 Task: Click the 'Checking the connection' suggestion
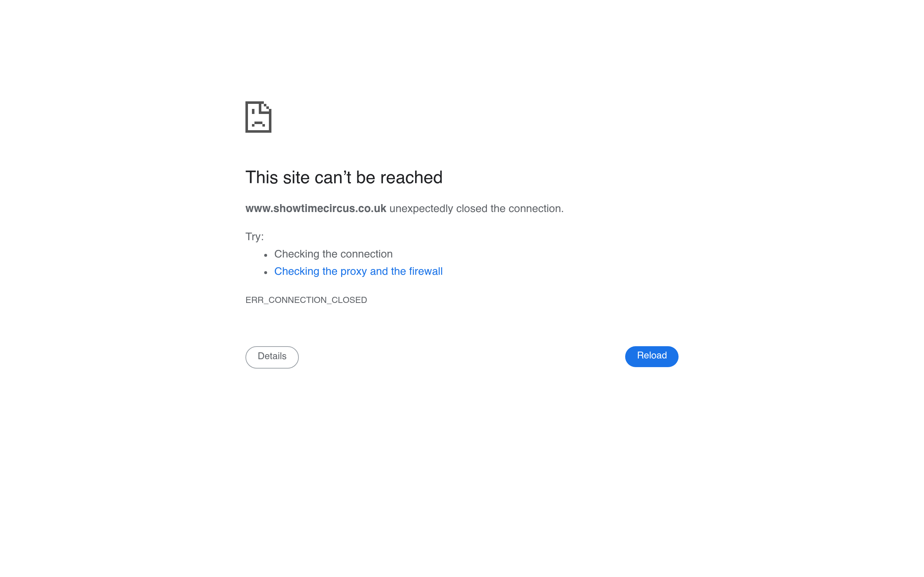pyautogui.click(x=333, y=254)
